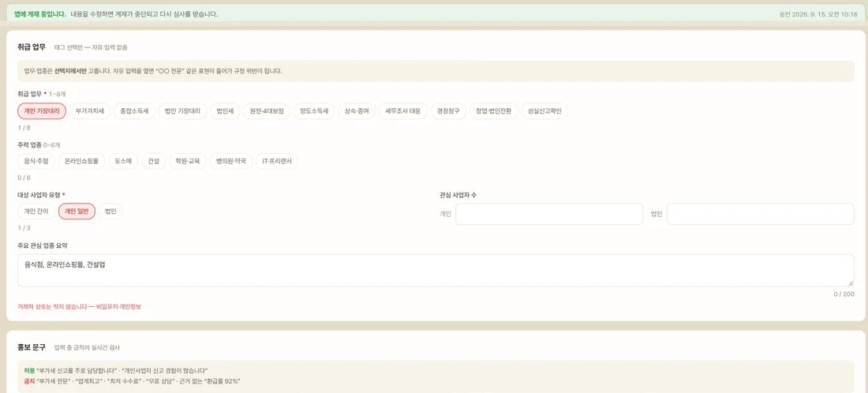Click the 개인 count input field
The width and height of the screenshot is (868, 393).
[549, 214]
